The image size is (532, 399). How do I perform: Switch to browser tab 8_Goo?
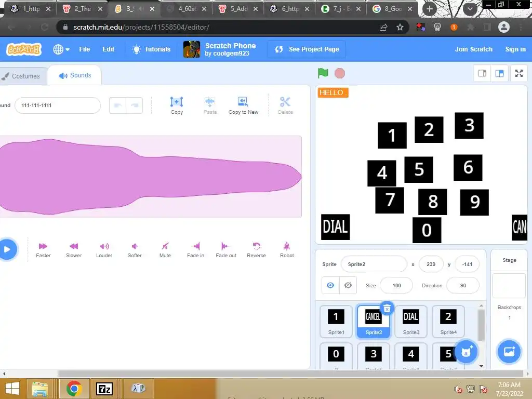click(x=392, y=9)
